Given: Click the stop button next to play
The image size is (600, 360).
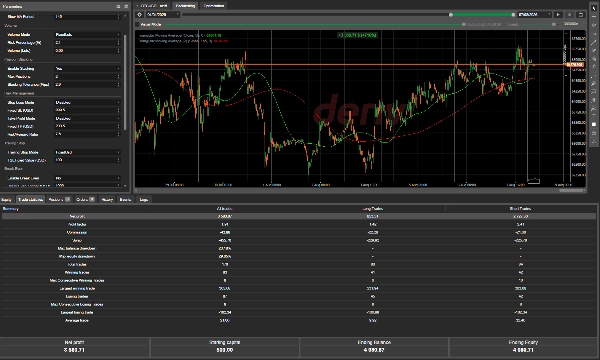Looking at the screenshot, I should click(569, 15).
